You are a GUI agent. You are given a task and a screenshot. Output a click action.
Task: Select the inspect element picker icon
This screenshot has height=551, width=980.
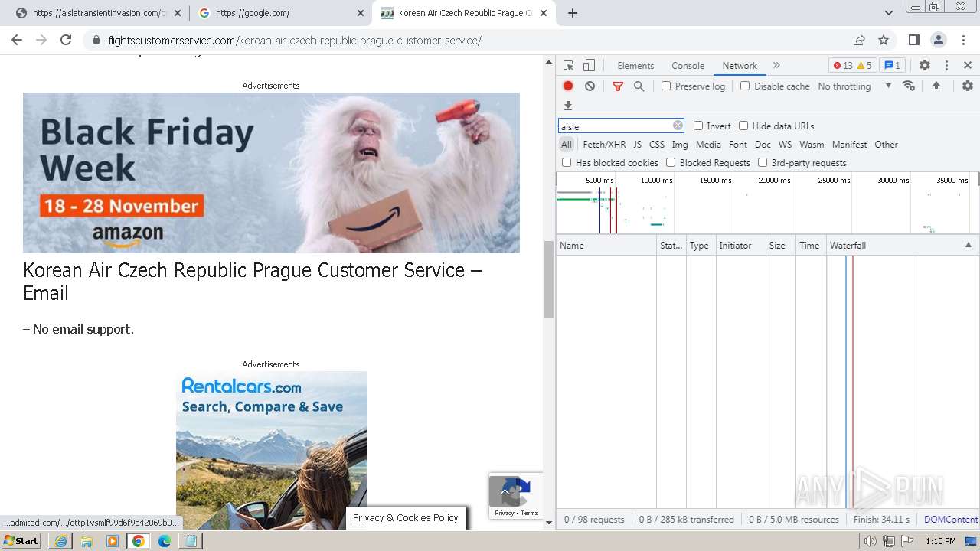568,66
